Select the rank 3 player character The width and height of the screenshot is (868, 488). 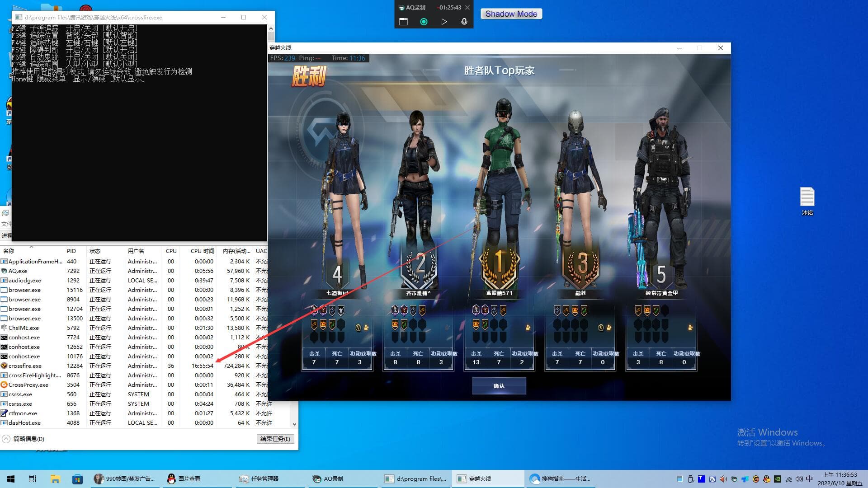coord(579,181)
